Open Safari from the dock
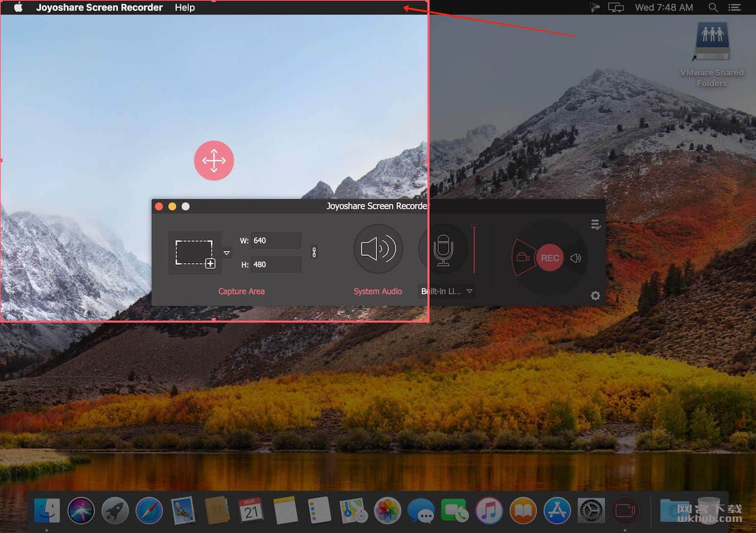756x533 pixels. tap(149, 510)
